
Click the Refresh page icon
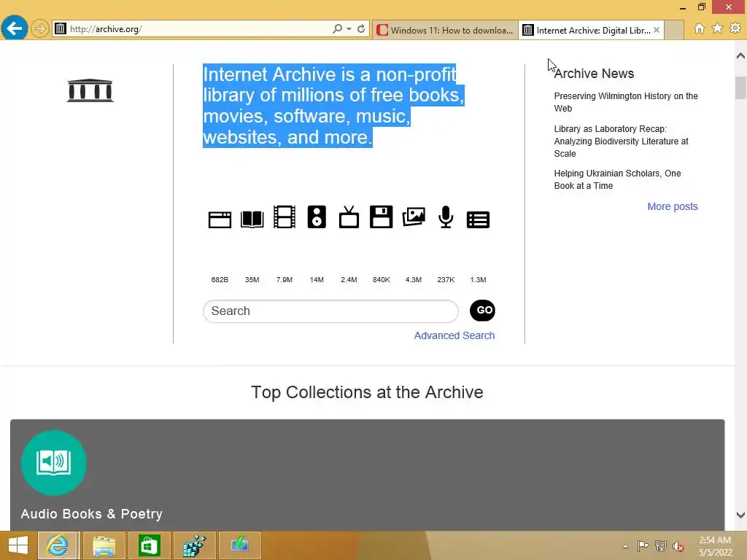tap(361, 28)
